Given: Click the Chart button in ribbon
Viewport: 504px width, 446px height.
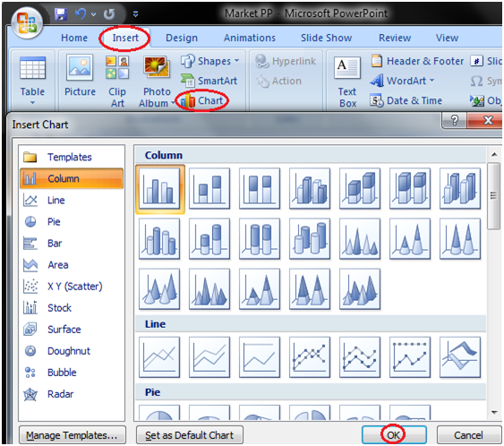Looking at the screenshot, I should tap(201, 101).
